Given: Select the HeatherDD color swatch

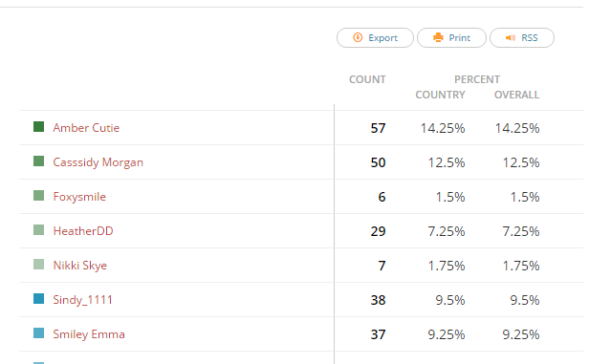Looking at the screenshot, I should pyautogui.click(x=38, y=229).
